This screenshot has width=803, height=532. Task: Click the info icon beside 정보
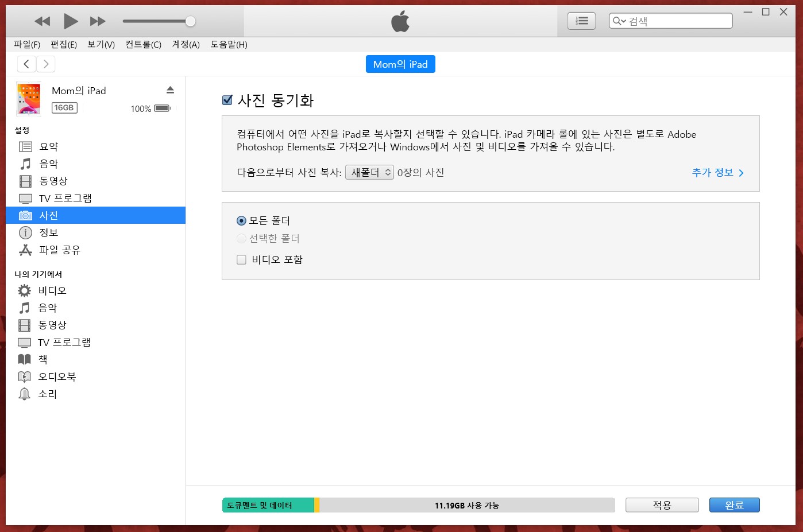point(25,232)
